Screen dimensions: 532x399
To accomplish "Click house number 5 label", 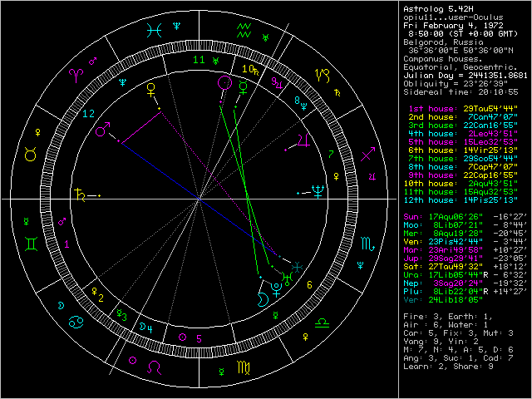I will pos(199,338).
